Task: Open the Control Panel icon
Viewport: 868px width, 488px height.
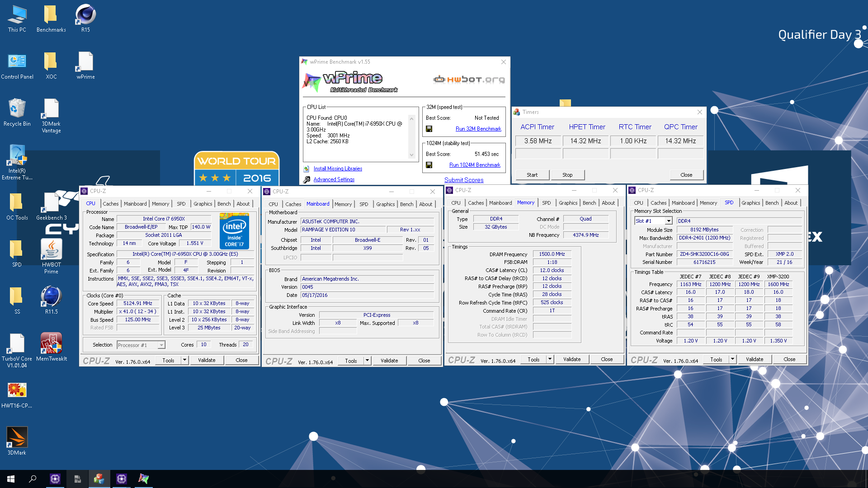Action: 17,66
